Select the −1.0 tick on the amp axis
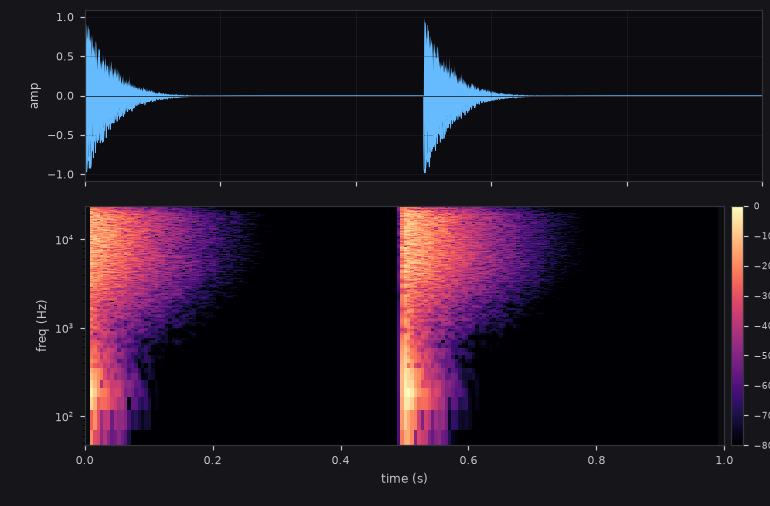This screenshot has width=770, height=506. (60, 174)
